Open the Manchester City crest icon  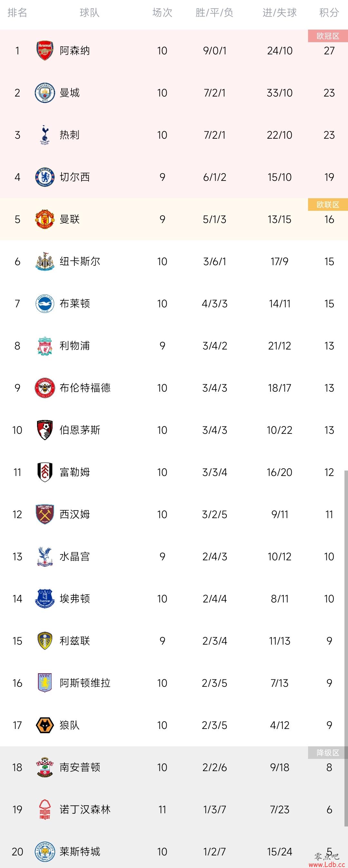(44, 93)
